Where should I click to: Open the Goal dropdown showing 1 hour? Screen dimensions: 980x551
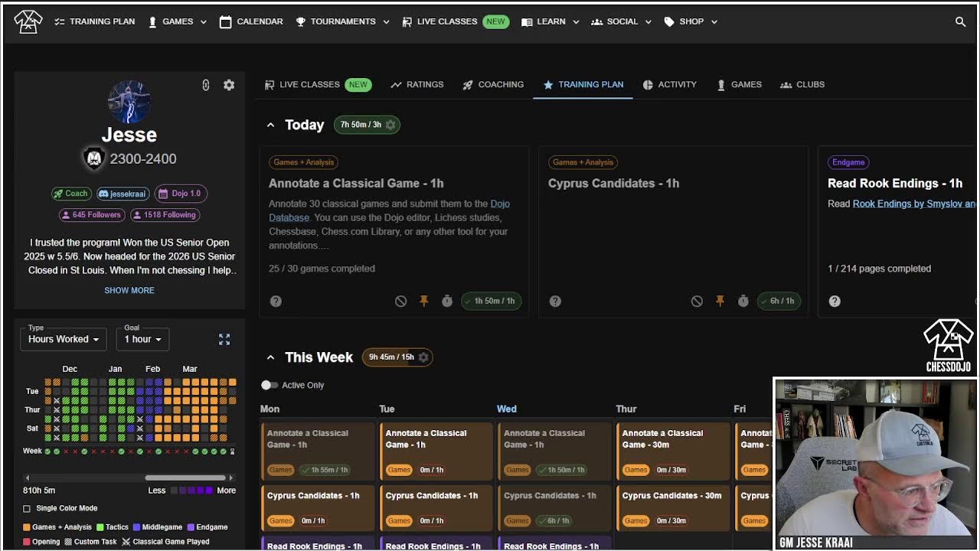(x=142, y=339)
